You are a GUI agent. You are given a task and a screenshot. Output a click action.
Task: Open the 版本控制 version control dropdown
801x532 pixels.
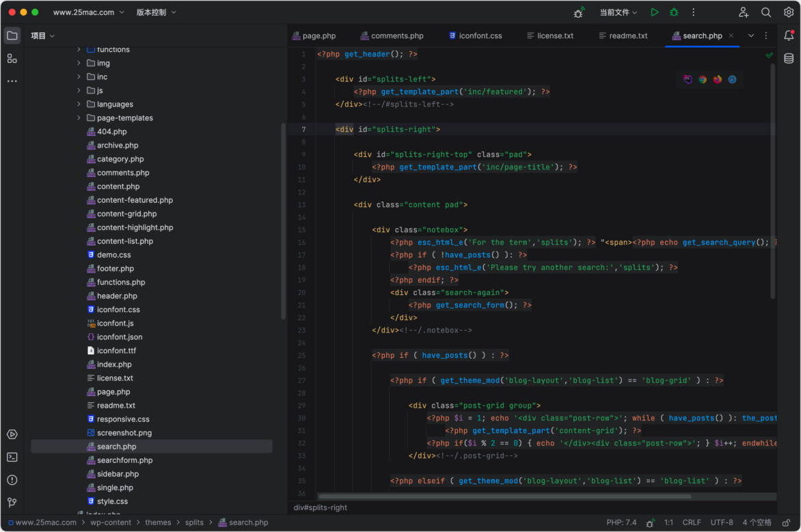click(x=156, y=12)
